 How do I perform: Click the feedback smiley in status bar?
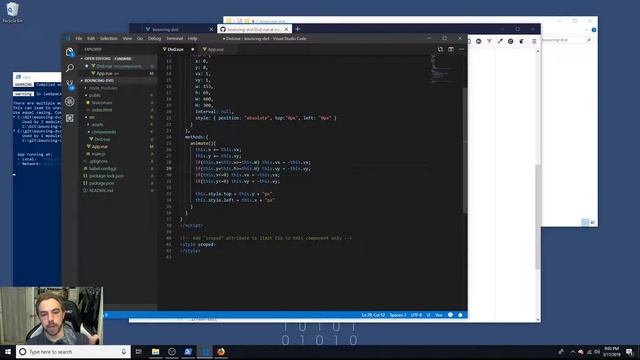[x=450, y=315]
